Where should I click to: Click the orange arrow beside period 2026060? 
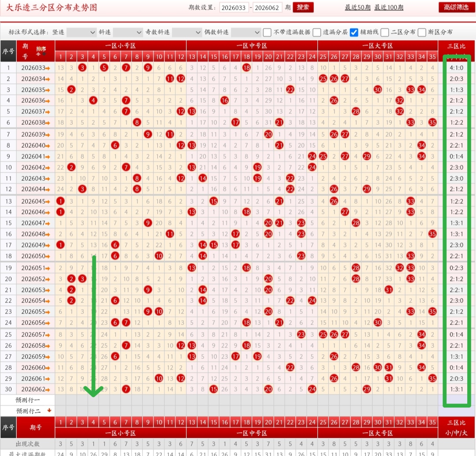48,368
